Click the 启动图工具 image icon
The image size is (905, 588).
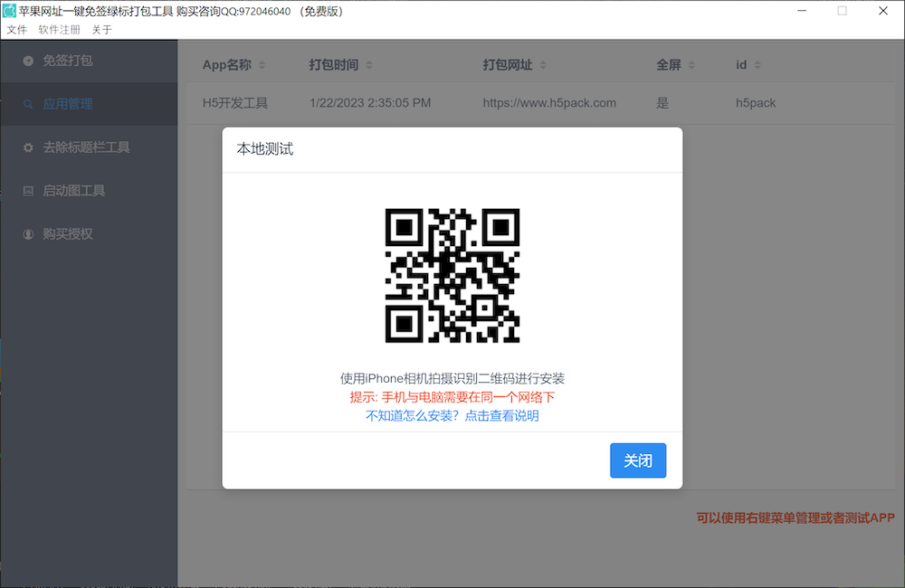(x=28, y=191)
